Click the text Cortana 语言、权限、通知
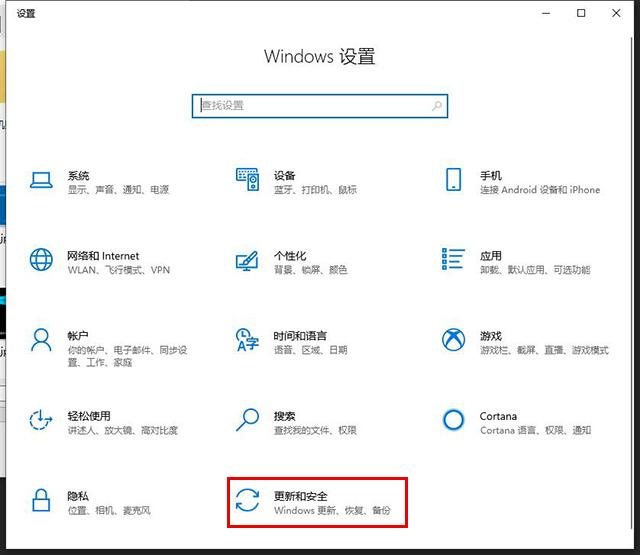640x555 pixels. [536, 430]
